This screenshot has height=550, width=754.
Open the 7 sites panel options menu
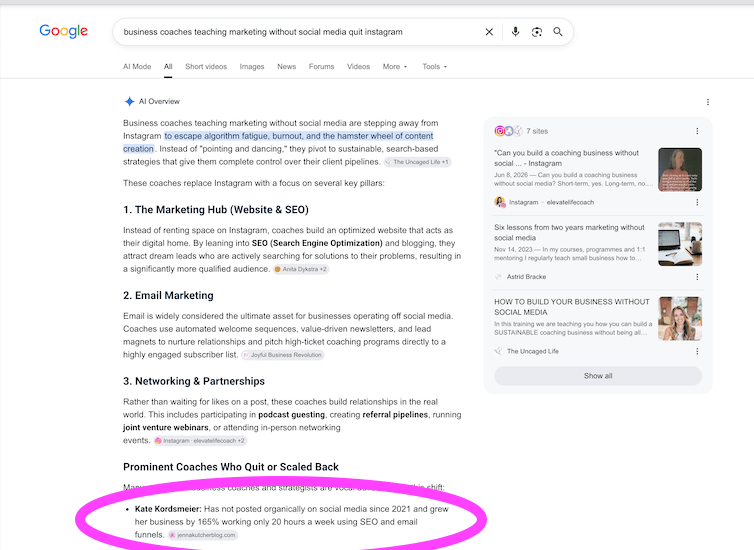coord(697,131)
